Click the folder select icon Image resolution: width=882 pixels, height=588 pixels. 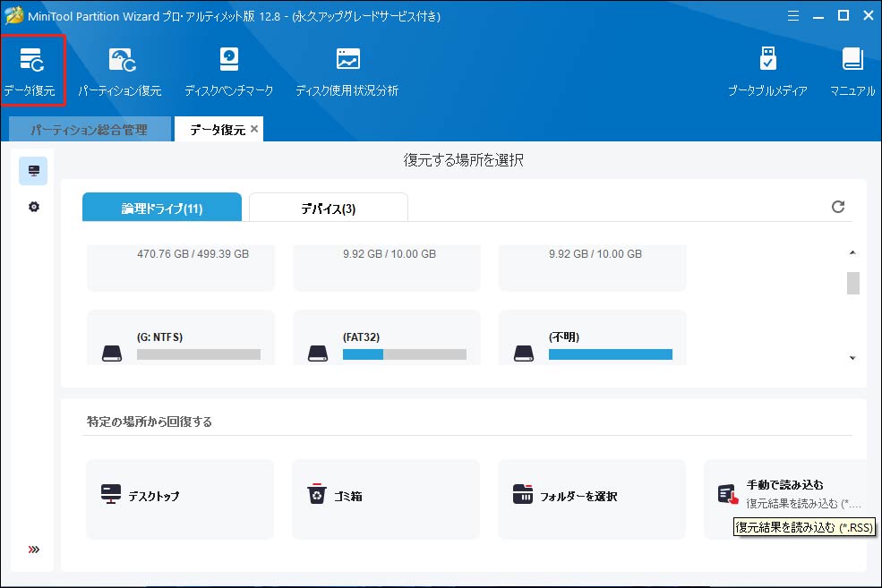(523, 494)
